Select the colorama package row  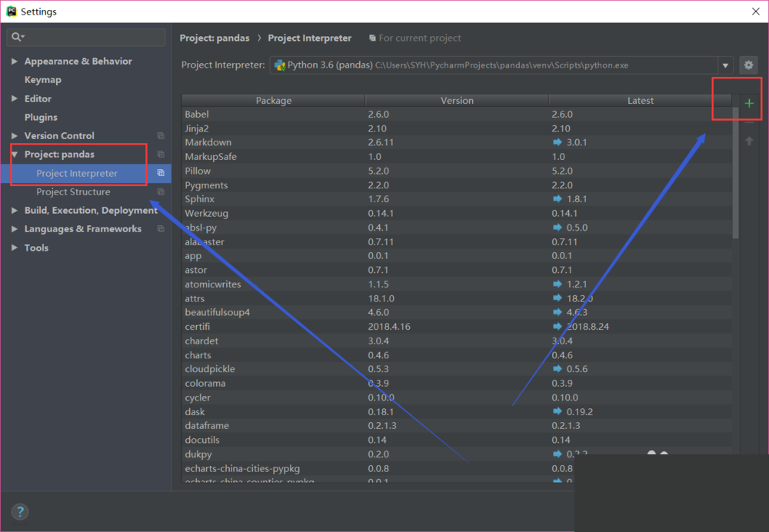click(x=457, y=383)
